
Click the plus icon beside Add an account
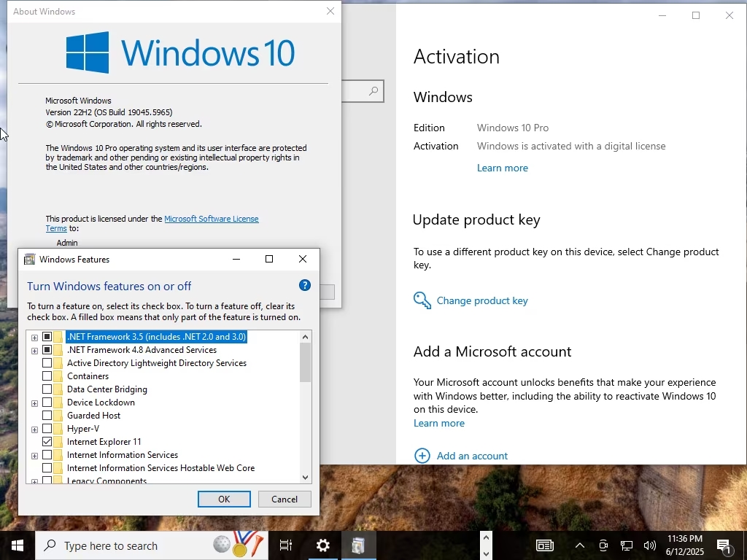coord(422,456)
